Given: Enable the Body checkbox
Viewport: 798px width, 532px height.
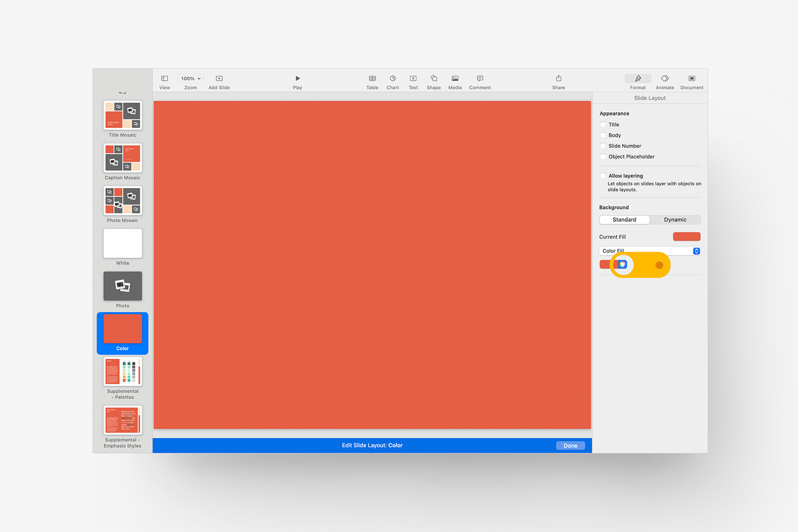Looking at the screenshot, I should [603, 135].
